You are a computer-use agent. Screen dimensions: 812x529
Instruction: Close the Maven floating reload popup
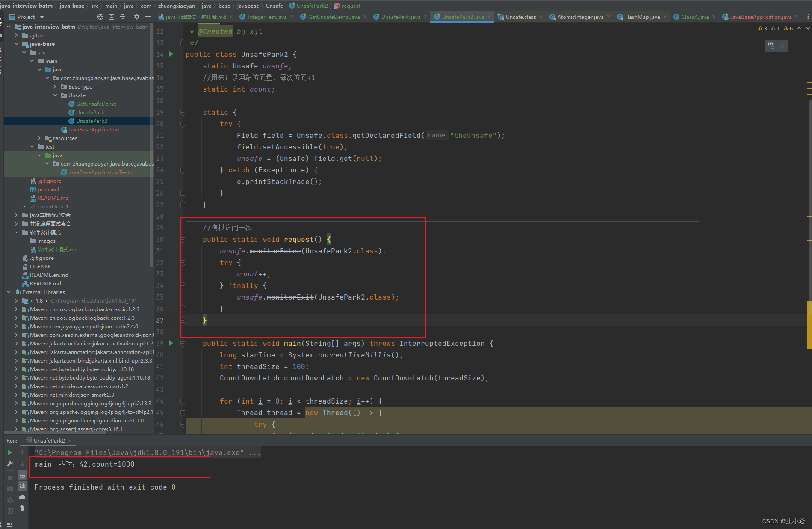pyautogui.click(x=782, y=46)
